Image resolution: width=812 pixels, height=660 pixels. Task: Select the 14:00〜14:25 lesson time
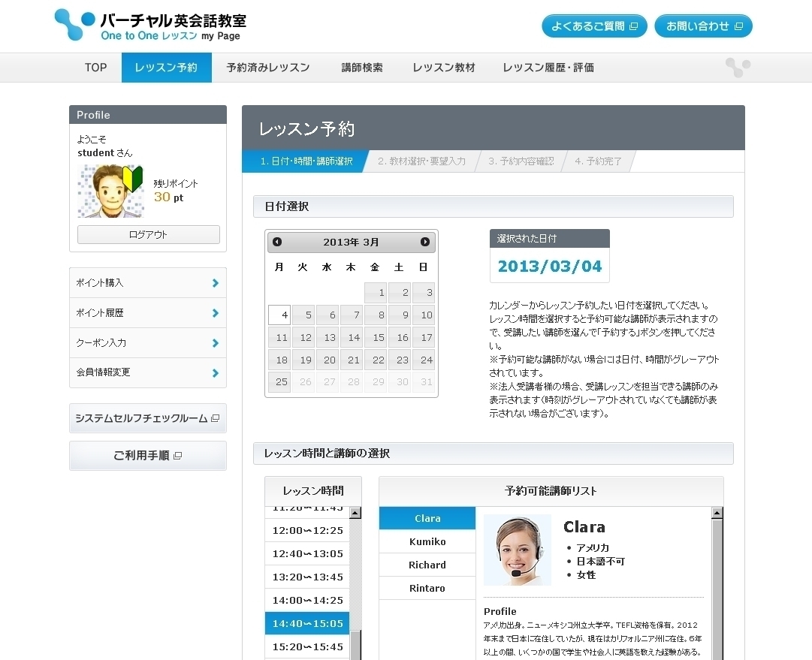tap(308, 601)
